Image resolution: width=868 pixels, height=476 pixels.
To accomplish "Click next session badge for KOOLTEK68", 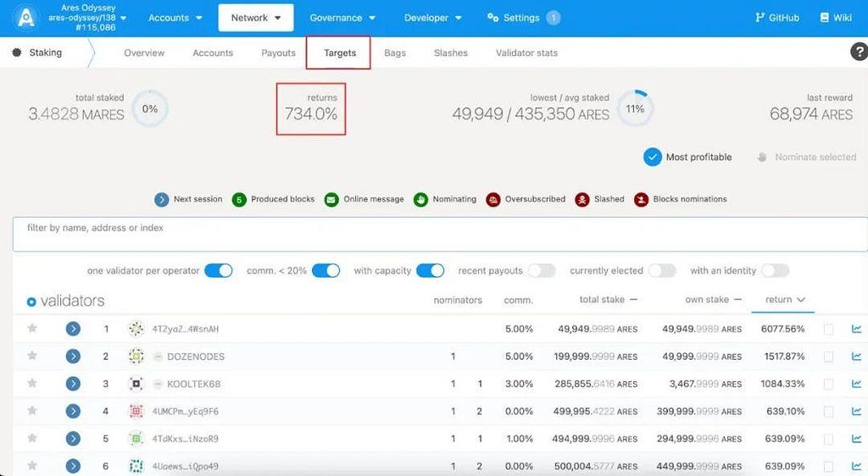I will pyautogui.click(x=73, y=384).
